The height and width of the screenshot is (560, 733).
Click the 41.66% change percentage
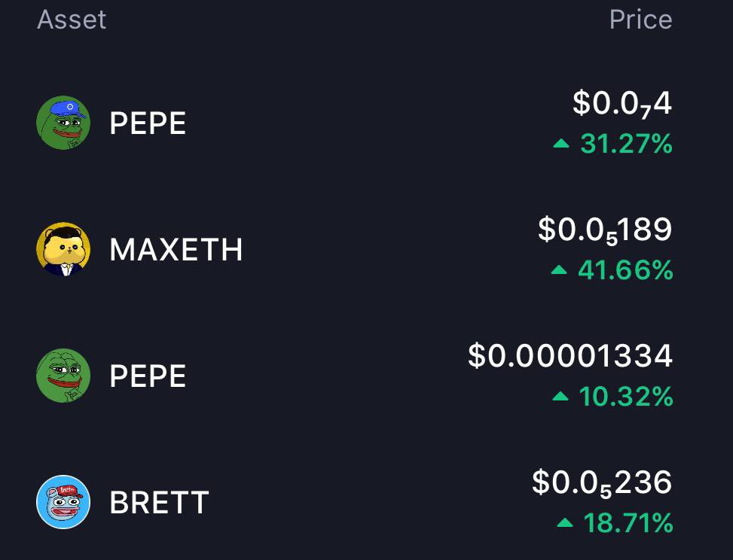tap(625, 270)
